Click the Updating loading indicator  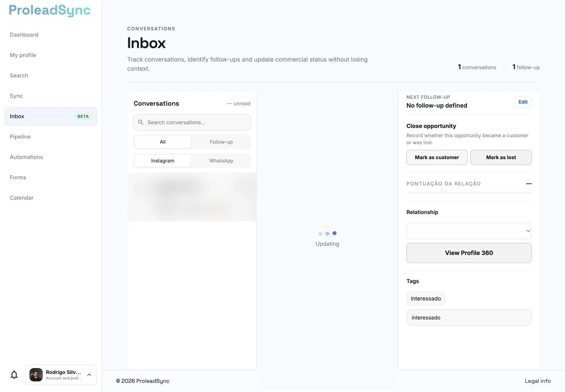pyautogui.click(x=327, y=239)
